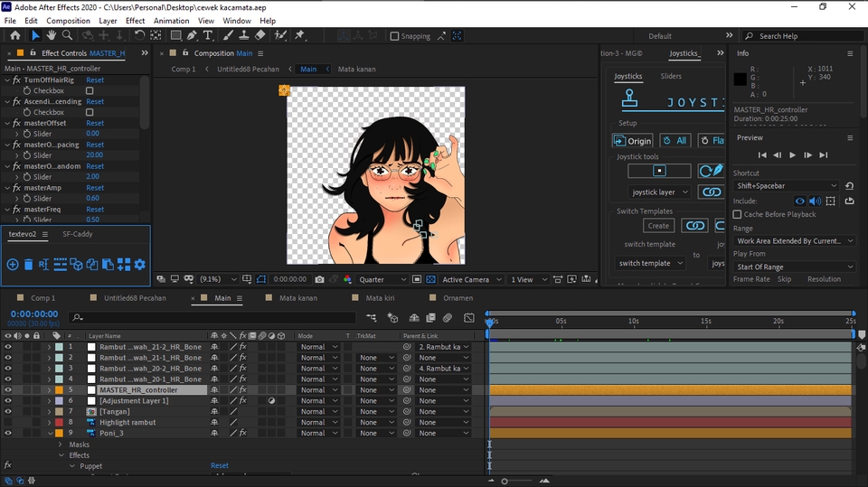Click the link chain icon beside joystick layer
This screenshot has width=868, height=487.
[x=712, y=192]
